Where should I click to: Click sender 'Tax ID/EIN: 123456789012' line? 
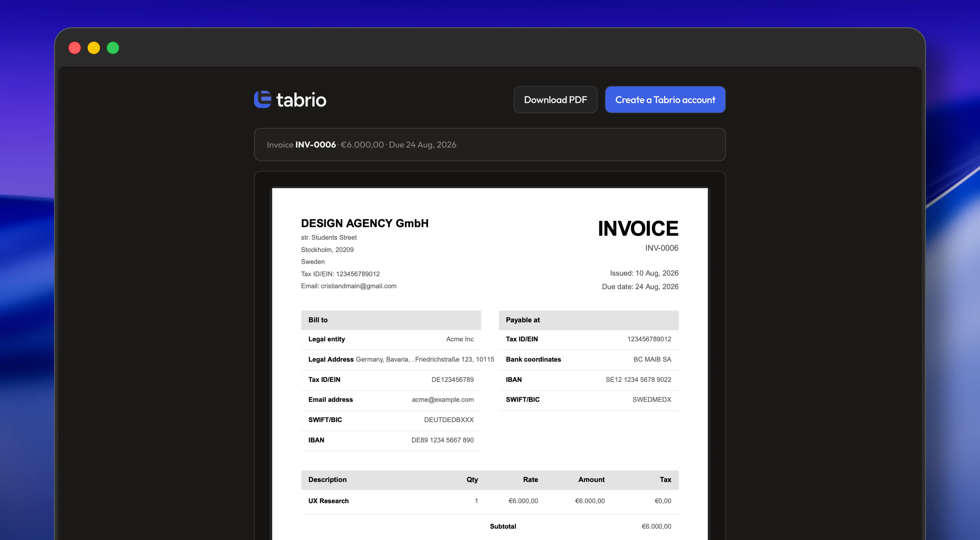(x=340, y=274)
